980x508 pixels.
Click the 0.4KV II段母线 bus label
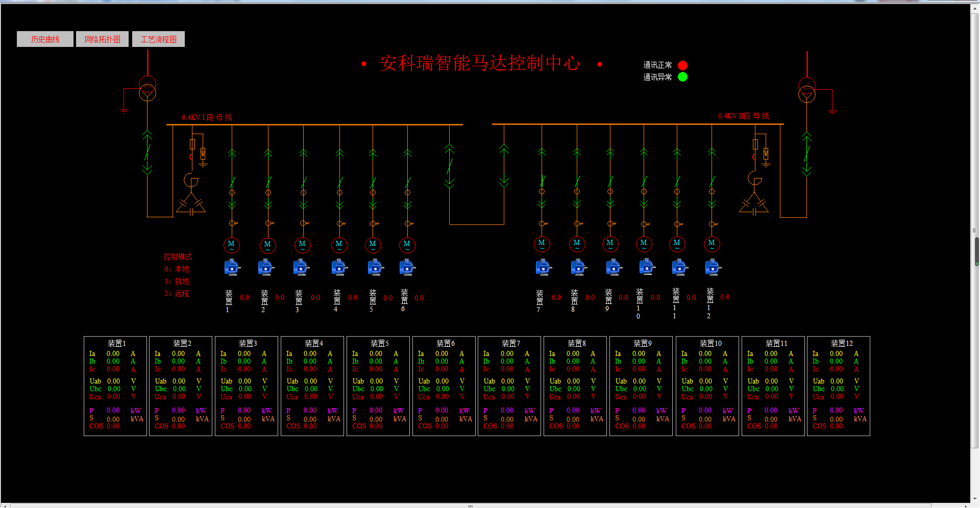click(743, 116)
